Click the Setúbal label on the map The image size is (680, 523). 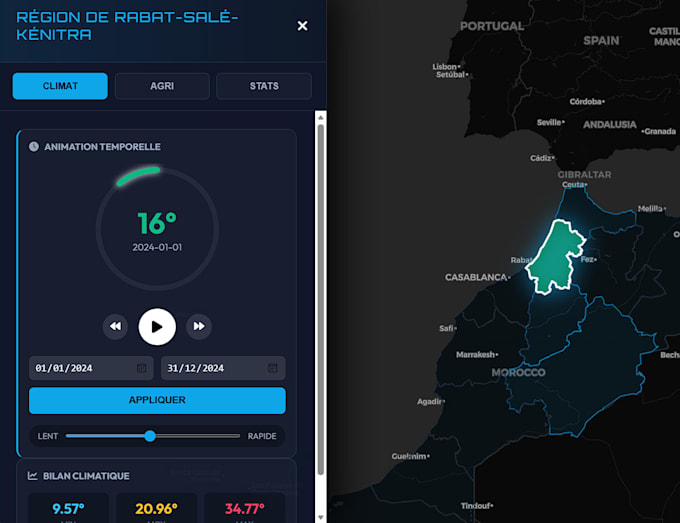451,75
